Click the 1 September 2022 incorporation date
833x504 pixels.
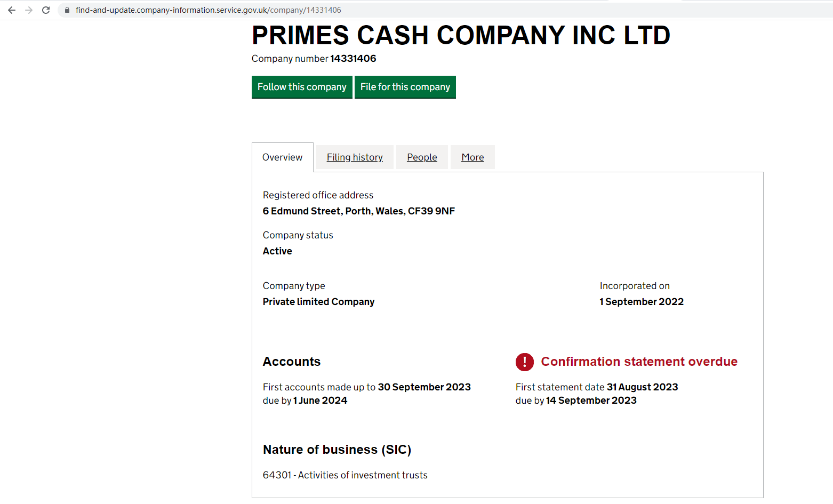tap(642, 302)
